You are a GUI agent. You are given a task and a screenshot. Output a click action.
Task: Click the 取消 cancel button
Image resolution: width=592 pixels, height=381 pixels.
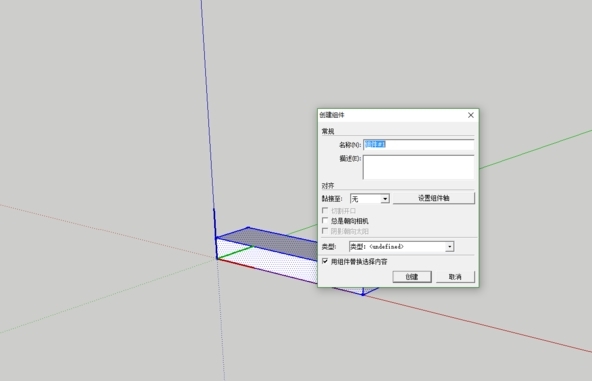tap(455, 277)
